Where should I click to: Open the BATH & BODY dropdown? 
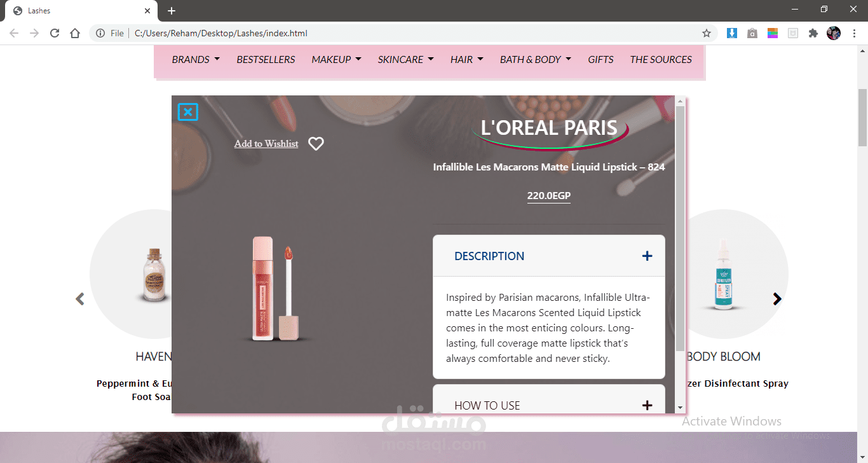tap(535, 60)
